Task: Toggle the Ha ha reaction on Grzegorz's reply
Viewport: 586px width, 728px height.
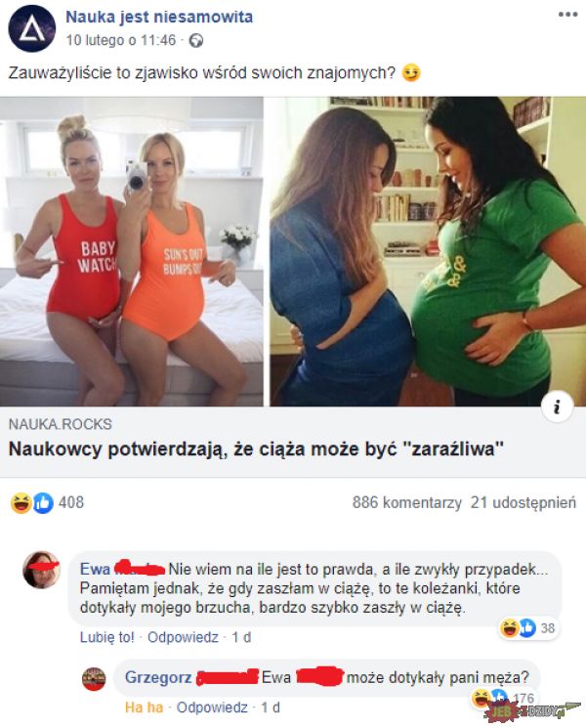Action: pos(144,707)
